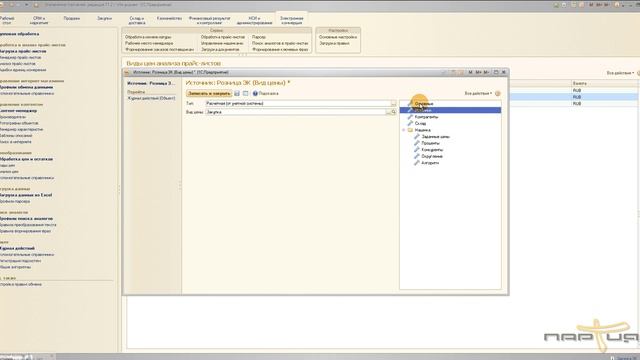640x360 pixels.
Task: Open the 'Финансовый результат и контроллинг' tab
Action: click(209, 20)
